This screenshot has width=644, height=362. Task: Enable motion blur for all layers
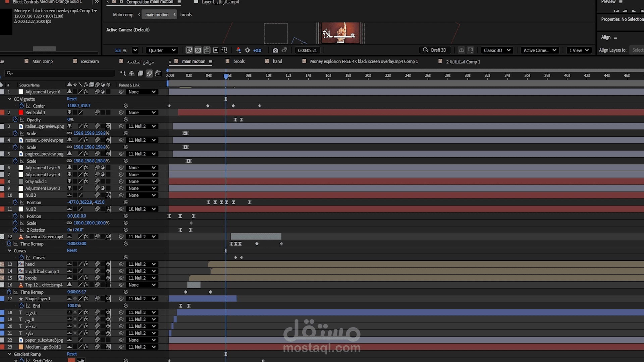pyautogui.click(x=149, y=73)
